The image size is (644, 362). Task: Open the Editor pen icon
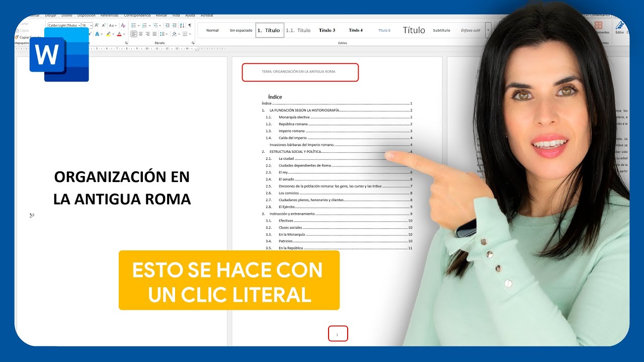coord(620,25)
